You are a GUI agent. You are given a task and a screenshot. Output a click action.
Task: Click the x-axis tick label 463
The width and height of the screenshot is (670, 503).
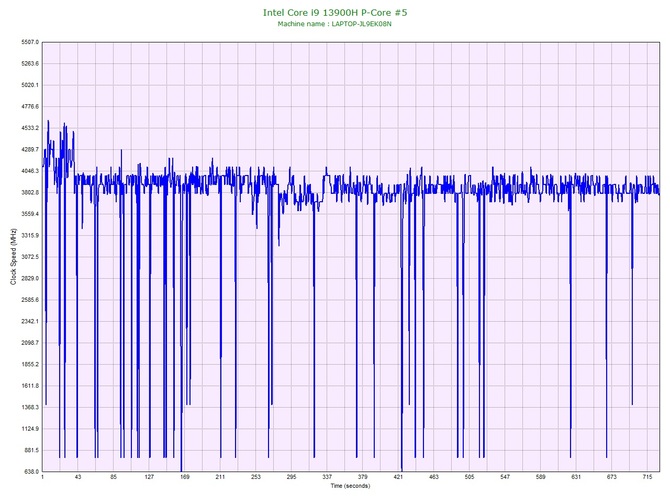[434, 477]
